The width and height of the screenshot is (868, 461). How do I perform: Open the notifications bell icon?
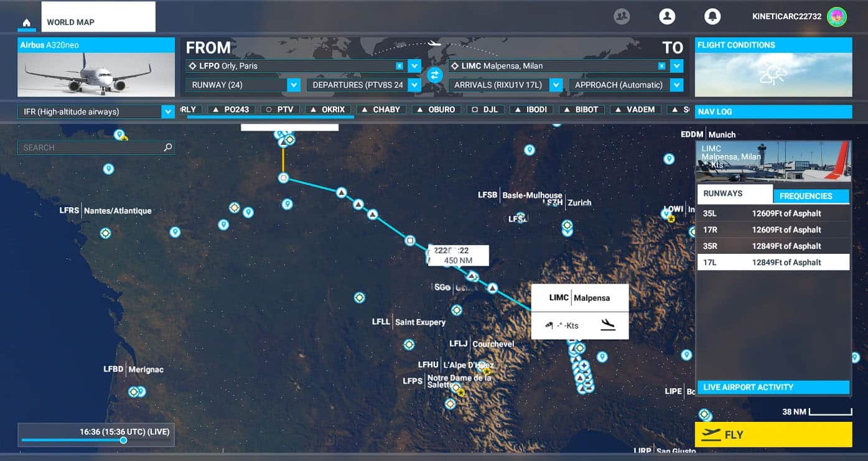[x=712, y=17]
